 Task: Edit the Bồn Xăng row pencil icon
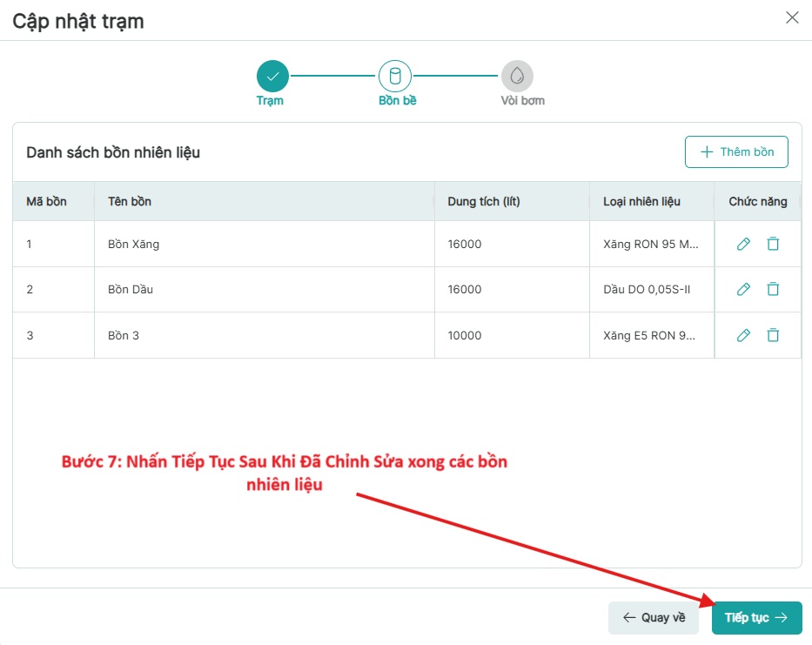pyautogui.click(x=743, y=244)
